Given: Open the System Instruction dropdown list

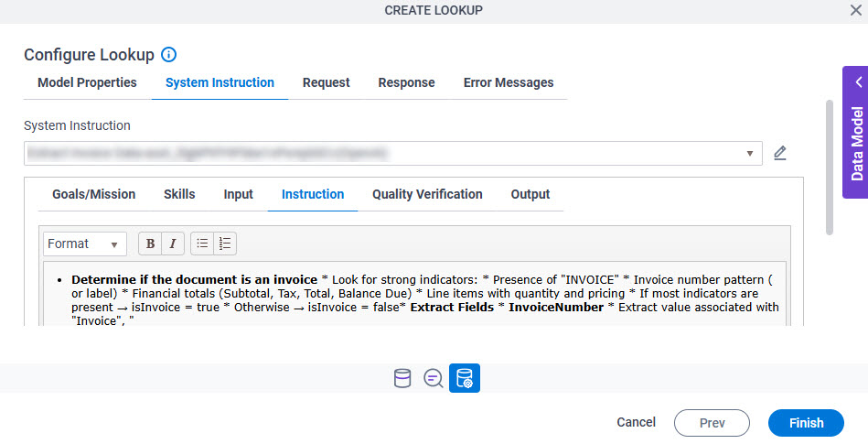Looking at the screenshot, I should (x=393, y=154).
